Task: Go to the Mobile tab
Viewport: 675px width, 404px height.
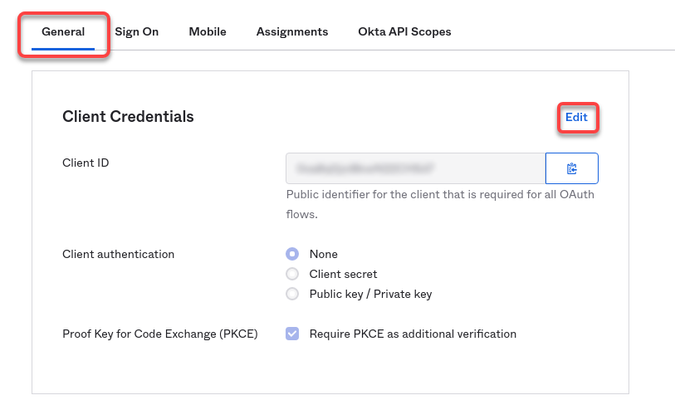Action: 207,32
